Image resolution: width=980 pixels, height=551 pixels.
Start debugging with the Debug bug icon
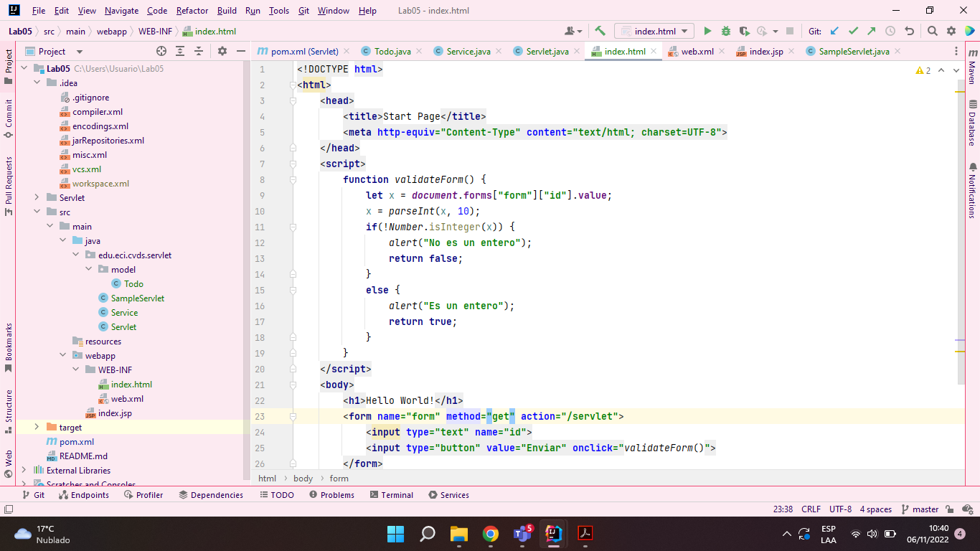click(726, 31)
